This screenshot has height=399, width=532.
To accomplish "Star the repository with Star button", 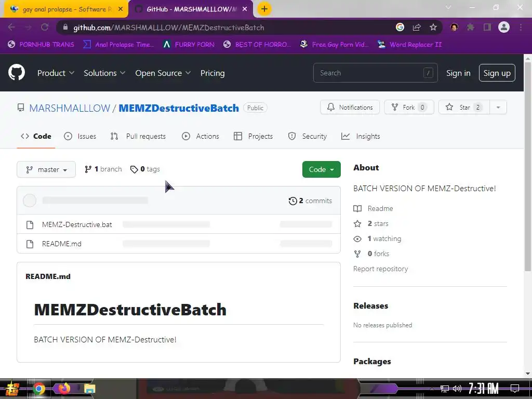I will coord(464,107).
